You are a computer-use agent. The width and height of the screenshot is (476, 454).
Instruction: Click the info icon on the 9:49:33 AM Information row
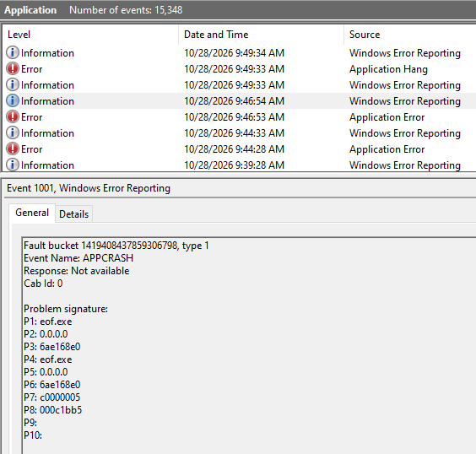point(13,85)
